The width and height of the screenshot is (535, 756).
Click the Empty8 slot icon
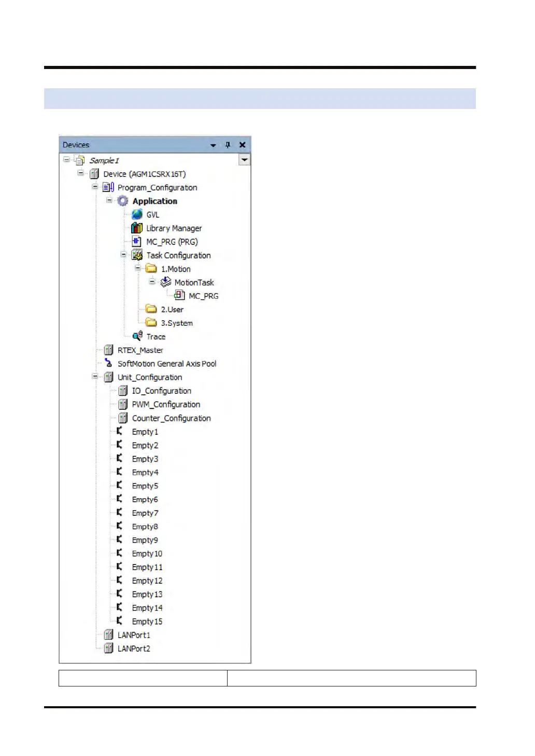coord(120,526)
